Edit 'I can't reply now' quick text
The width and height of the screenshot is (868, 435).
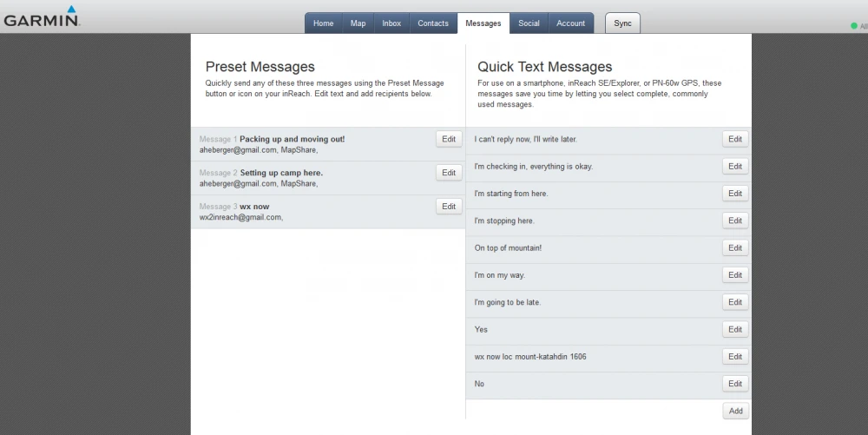[x=735, y=139]
